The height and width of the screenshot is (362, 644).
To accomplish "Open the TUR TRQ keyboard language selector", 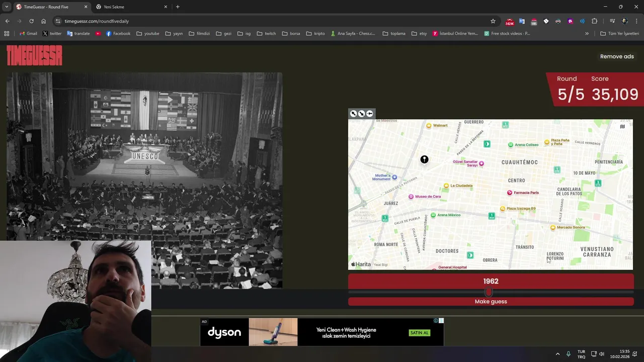I will (581, 354).
